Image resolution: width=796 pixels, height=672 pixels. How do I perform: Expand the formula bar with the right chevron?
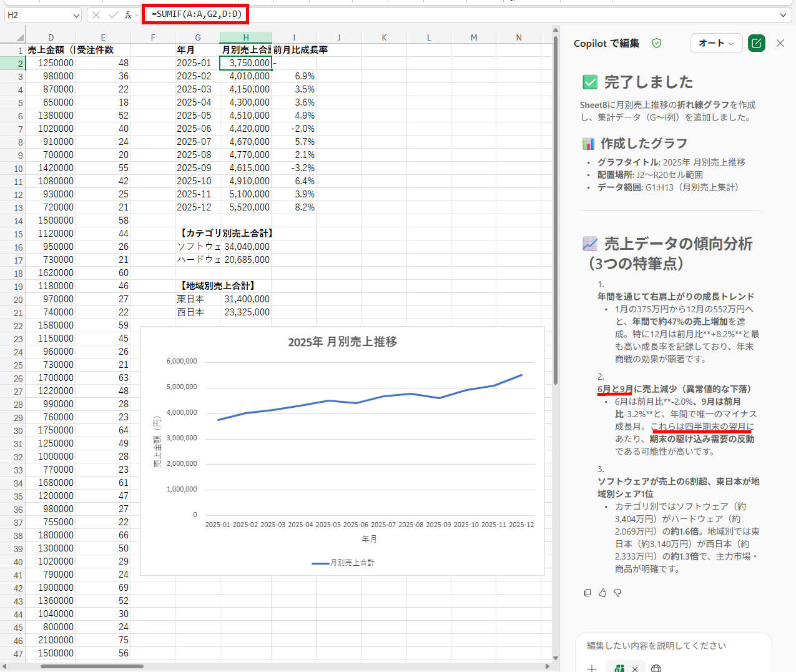click(x=783, y=15)
